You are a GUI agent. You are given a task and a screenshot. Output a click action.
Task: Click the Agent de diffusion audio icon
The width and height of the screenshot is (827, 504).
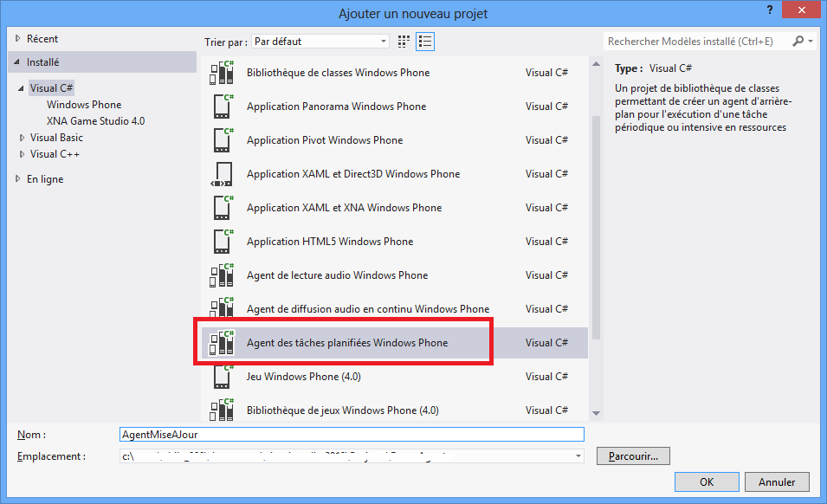[222, 308]
